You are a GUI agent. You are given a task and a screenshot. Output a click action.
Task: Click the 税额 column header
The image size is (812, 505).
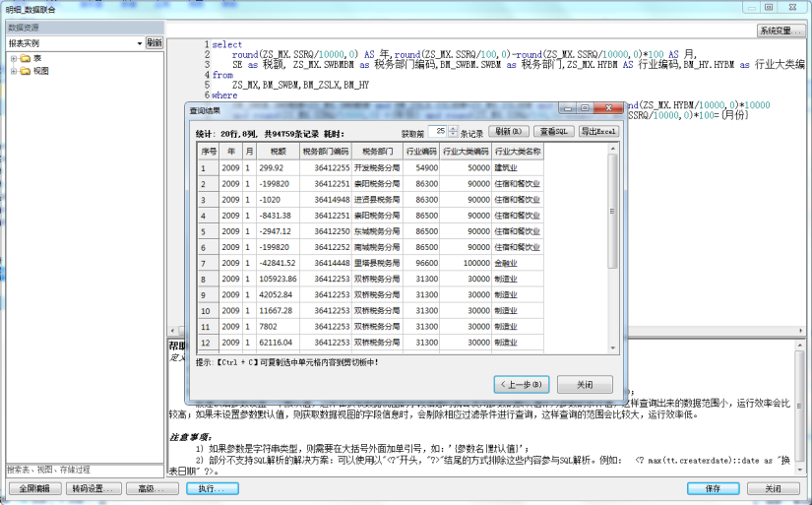pyautogui.click(x=278, y=152)
